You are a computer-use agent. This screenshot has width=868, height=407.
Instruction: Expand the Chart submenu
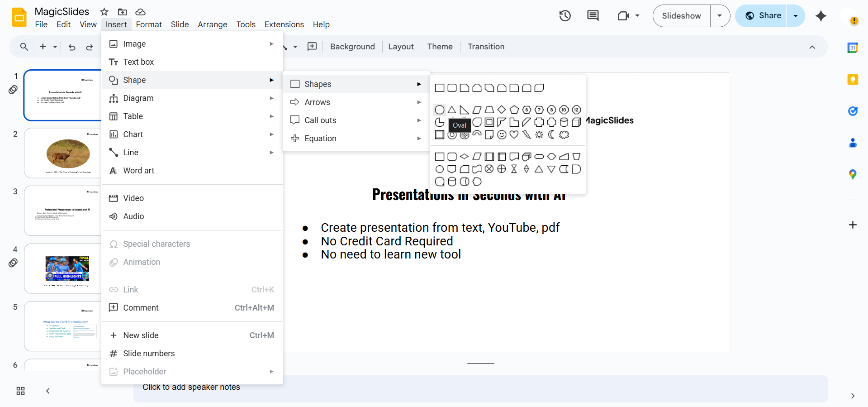(192, 134)
